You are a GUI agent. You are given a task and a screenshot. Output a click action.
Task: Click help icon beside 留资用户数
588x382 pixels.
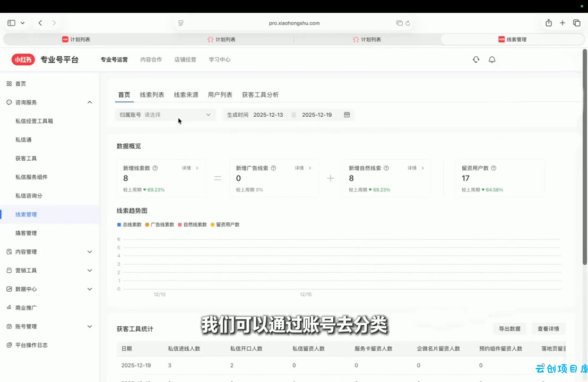(494, 168)
